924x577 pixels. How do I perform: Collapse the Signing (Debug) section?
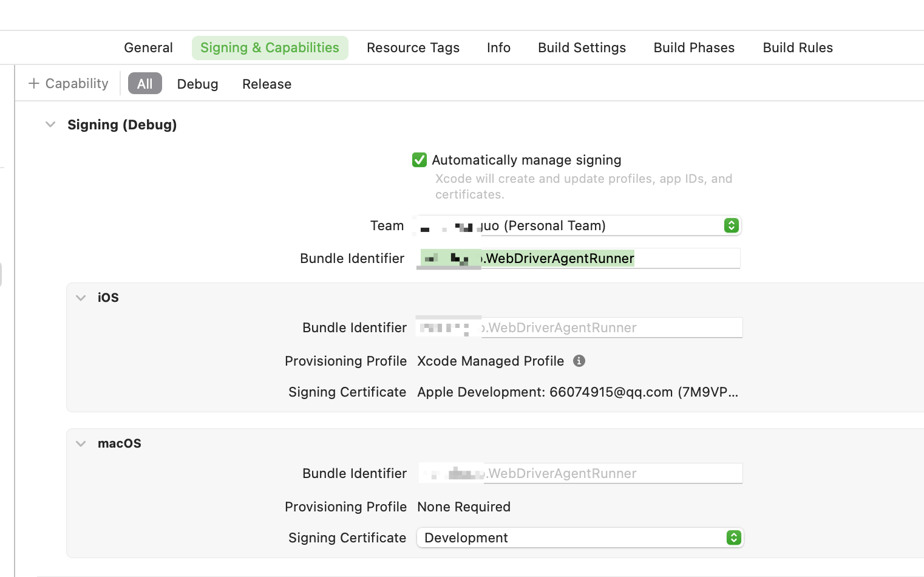click(50, 125)
